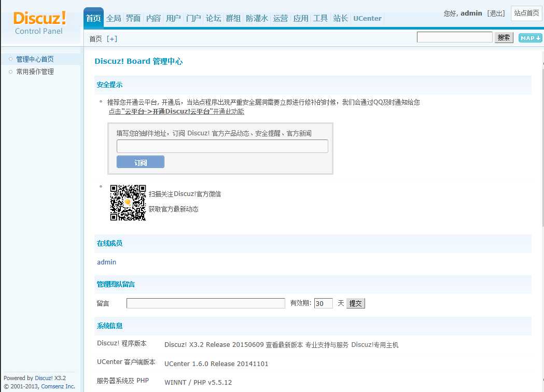Open the 门户 tab
The image size is (544, 392).
click(x=193, y=18)
